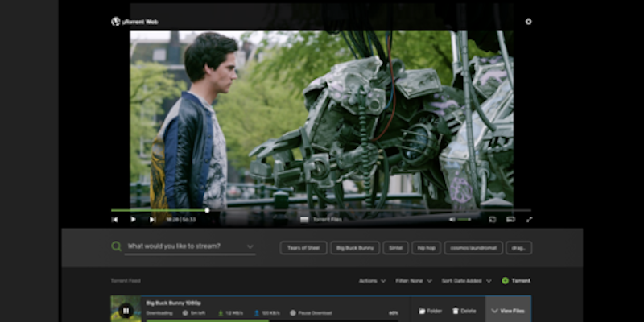644x322 pixels.
Task: Open the Sort: Date Added dropdown
Action: pos(466,281)
